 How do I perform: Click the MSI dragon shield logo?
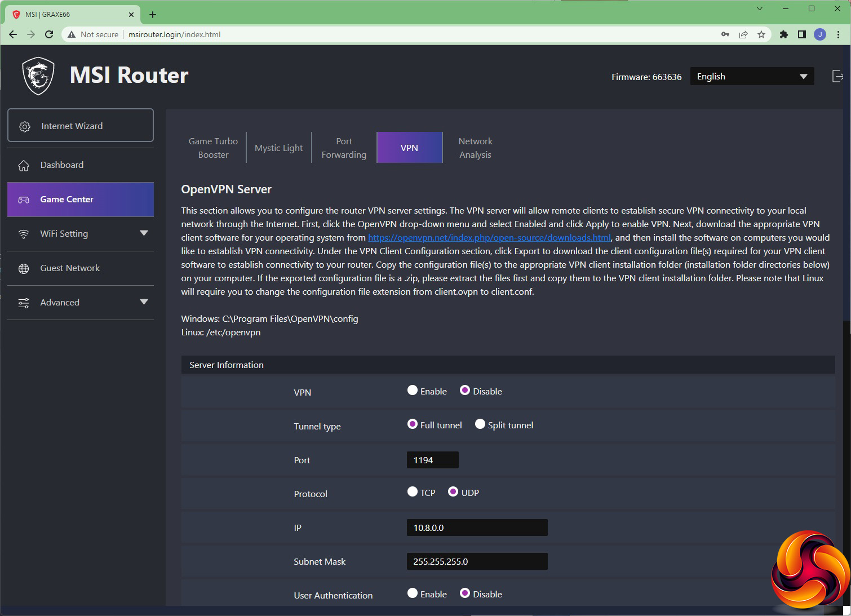[38, 76]
